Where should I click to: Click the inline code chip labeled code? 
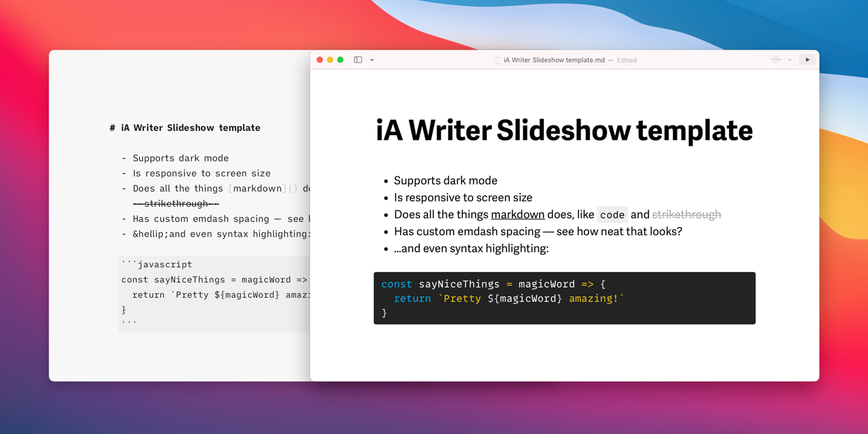(x=612, y=214)
